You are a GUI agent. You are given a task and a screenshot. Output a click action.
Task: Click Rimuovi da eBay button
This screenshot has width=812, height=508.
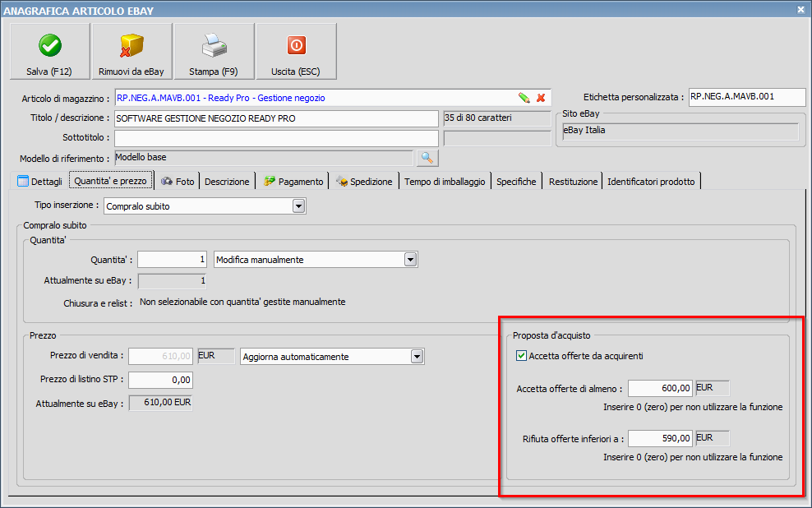[x=131, y=51]
